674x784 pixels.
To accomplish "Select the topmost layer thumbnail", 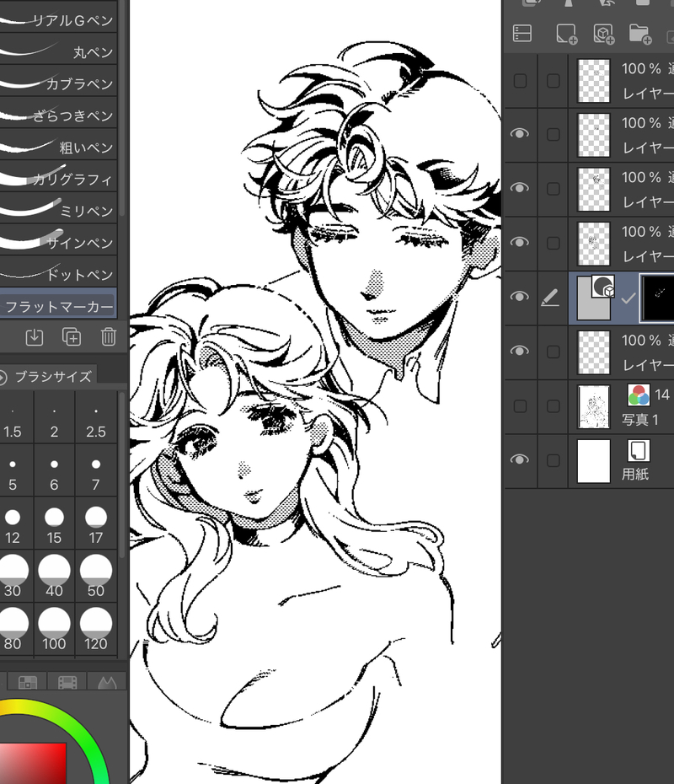I will (x=594, y=80).
